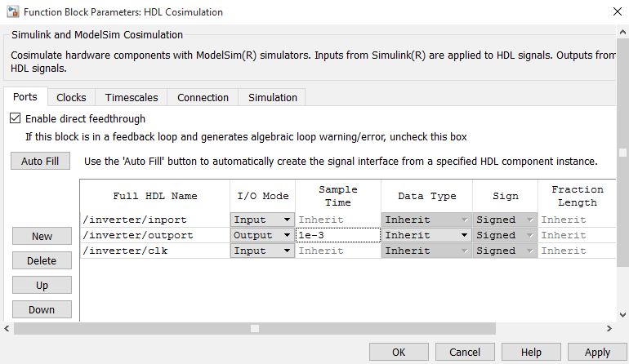This screenshot has width=629, height=364.
Task: Close the Function Block Parameters dialog
Action: pyautogui.click(x=618, y=11)
